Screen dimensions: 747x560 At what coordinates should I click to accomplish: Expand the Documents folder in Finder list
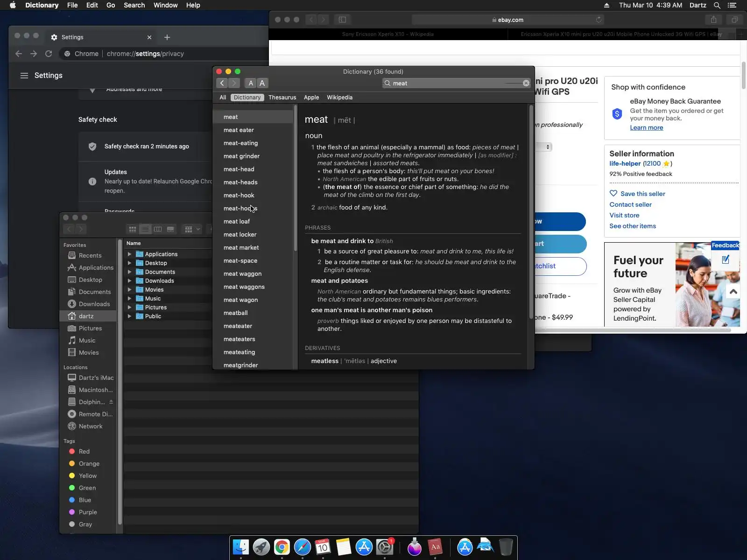click(x=129, y=272)
